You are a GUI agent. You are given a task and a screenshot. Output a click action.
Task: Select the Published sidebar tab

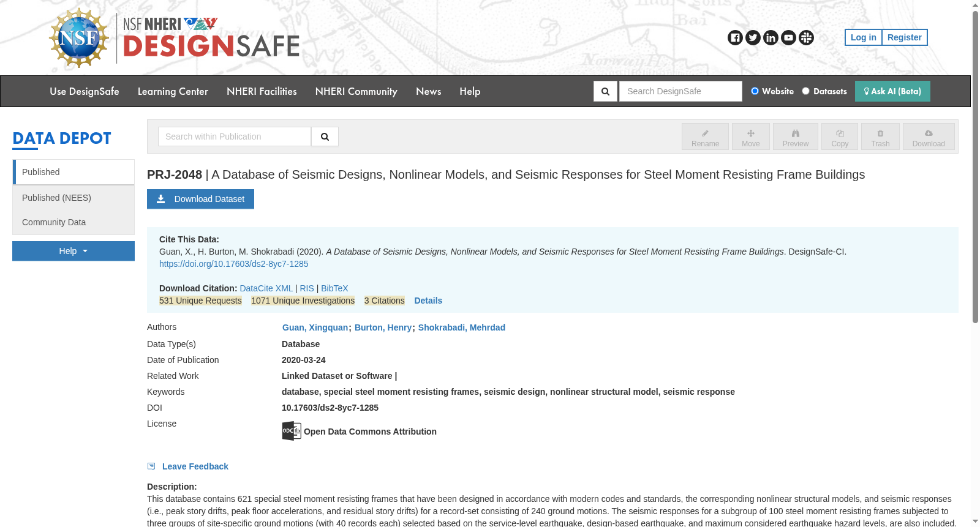[x=73, y=172]
